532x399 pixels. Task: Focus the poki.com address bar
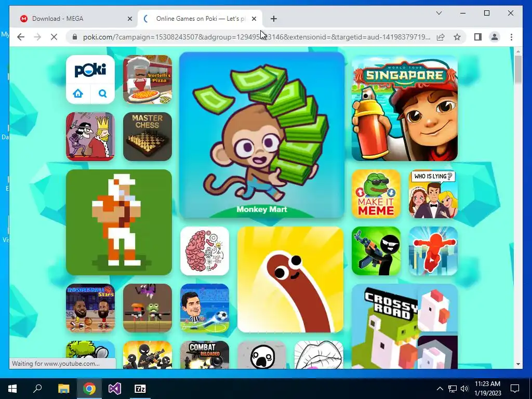[x=257, y=37]
